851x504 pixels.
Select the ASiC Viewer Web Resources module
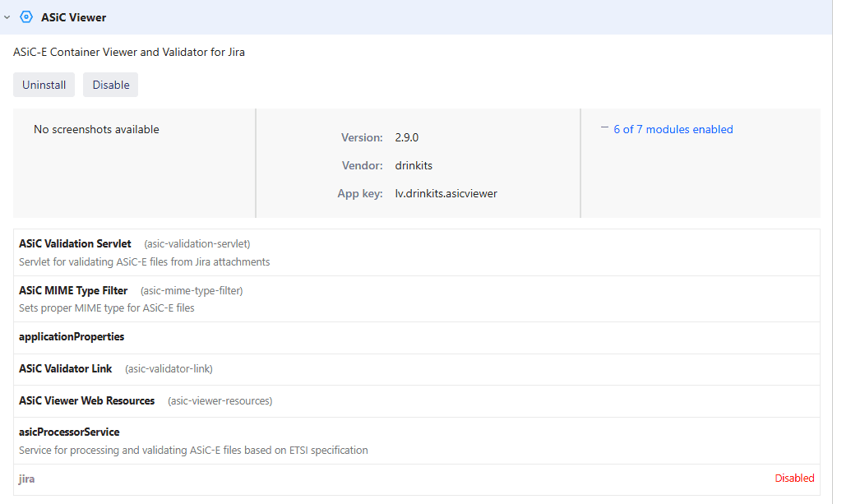[86, 401]
